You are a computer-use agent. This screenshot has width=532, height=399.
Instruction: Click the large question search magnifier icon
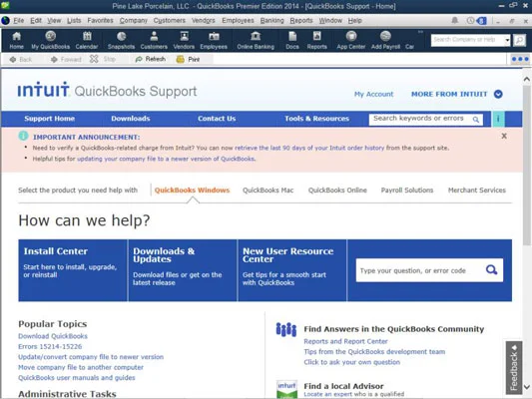coord(491,270)
